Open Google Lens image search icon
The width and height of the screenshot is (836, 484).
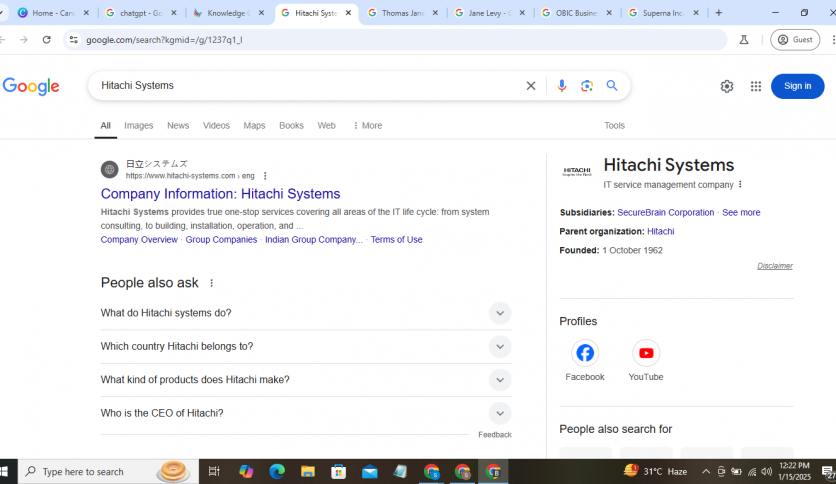tap(586, 86)
